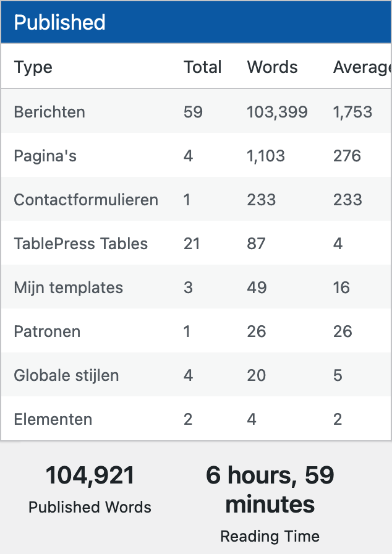Click the Published panel header
The width and height of the screenshot is (392, 554).
click(x=197, y=22)
